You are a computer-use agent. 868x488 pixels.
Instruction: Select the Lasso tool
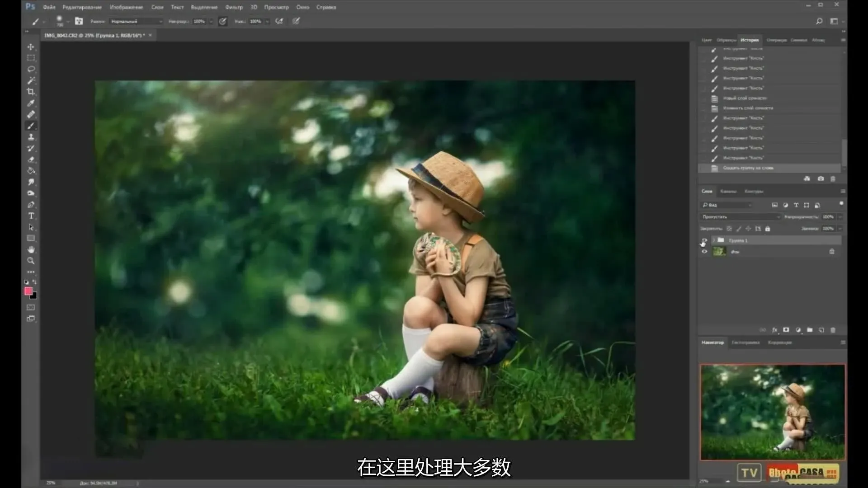[31, 69]
